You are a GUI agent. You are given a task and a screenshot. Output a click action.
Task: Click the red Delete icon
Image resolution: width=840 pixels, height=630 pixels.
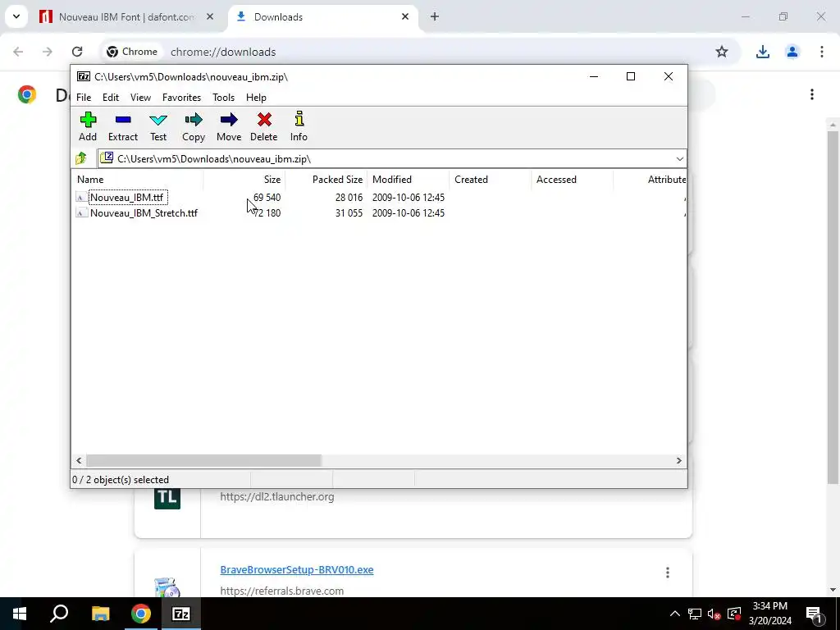coord(264,127)
